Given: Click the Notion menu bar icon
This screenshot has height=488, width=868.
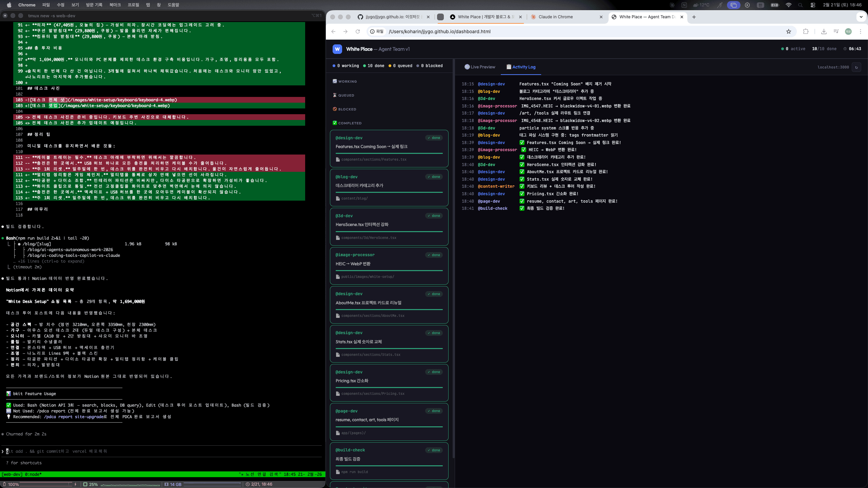Looking at the screenshot, I should tap(684, 5).
